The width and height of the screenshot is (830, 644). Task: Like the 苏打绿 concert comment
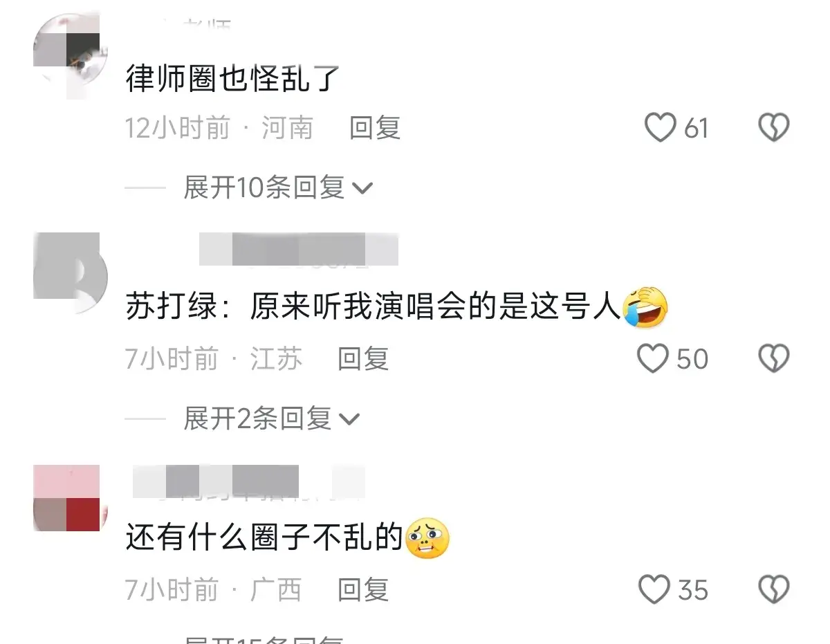point(652,359)
